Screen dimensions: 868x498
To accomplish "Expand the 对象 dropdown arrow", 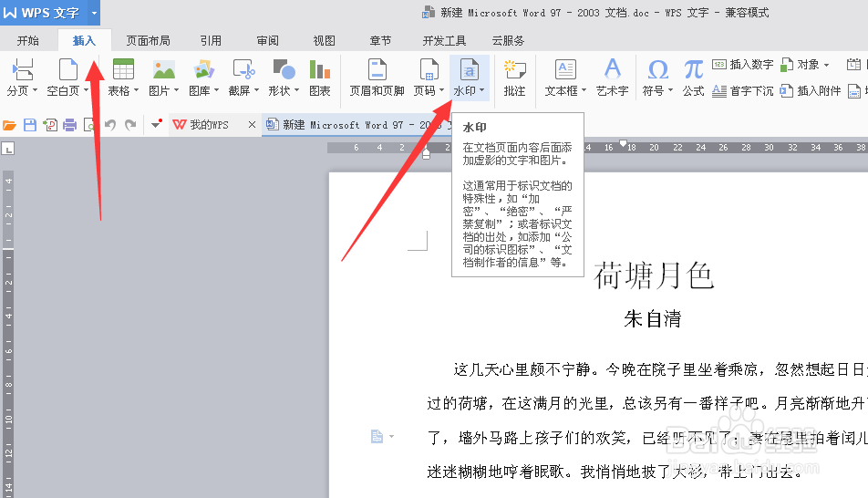I will 826,65.
